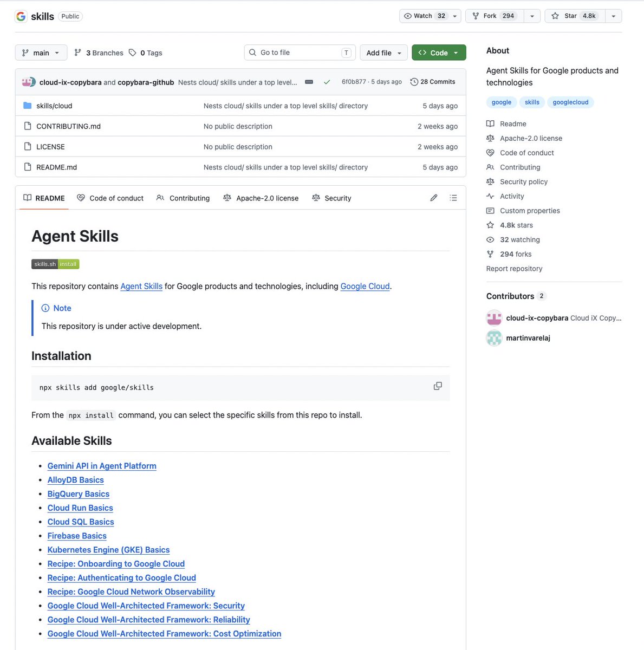Image resolution: width=644 pixels, height=650 pixels.
Task: Switch to the Contributing tab
Action: tap(183, 198)
